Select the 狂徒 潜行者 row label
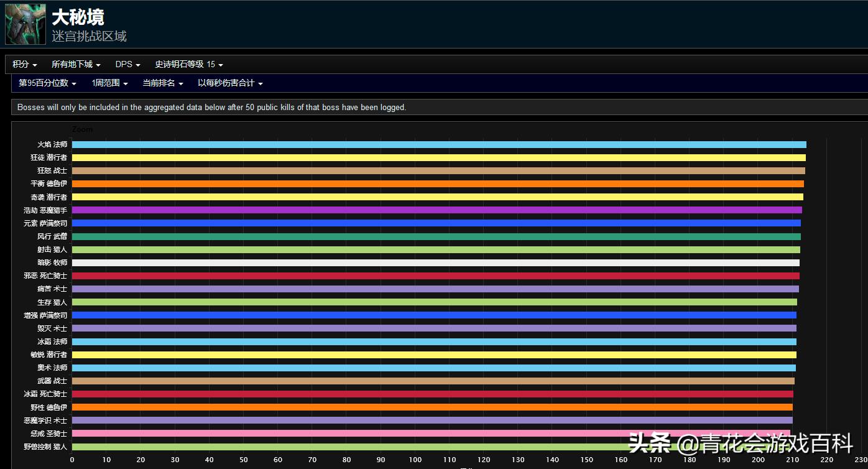 tap(48, 157)
